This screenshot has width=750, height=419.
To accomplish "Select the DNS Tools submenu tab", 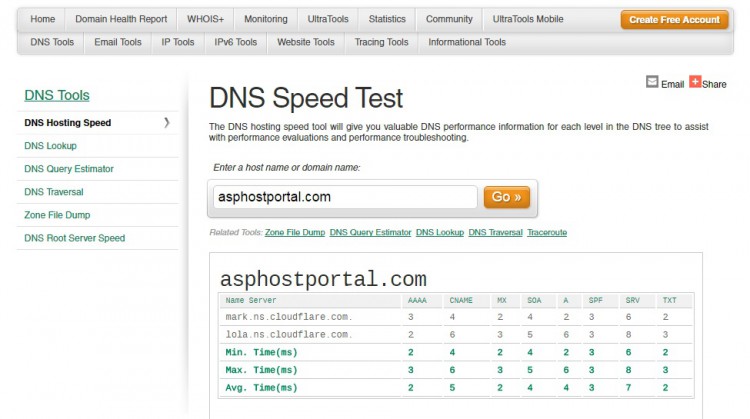I will 52,42.
